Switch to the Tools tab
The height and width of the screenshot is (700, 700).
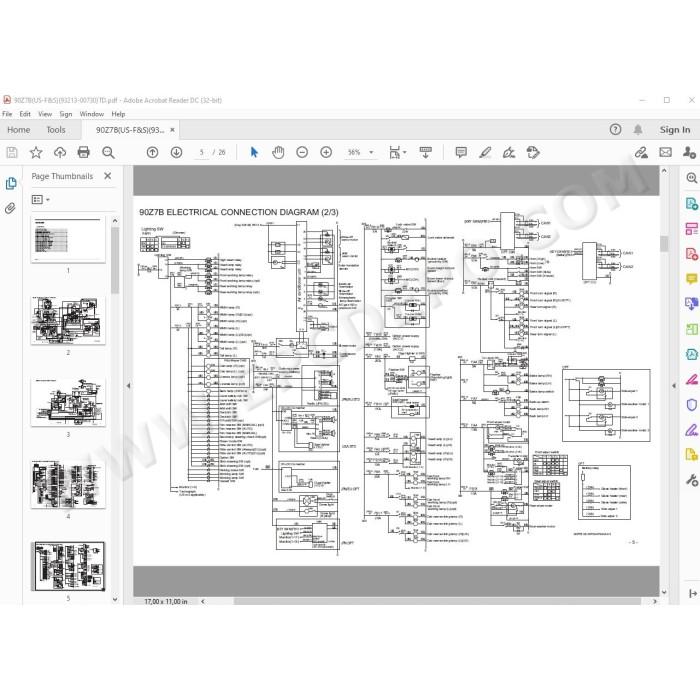56,130
